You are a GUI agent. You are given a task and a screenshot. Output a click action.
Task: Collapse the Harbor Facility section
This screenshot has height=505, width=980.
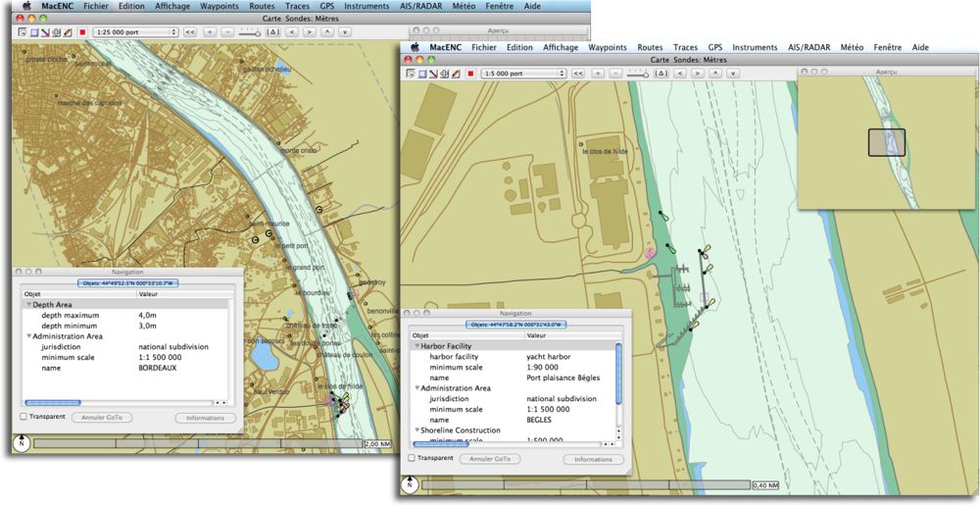[416, 345]
